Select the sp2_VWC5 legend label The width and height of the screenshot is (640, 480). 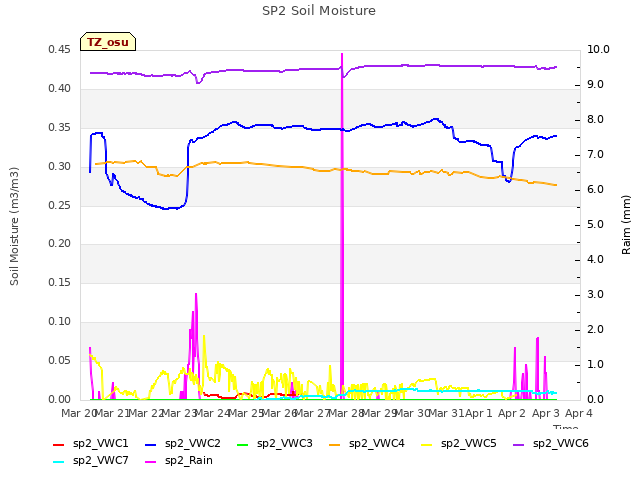click(469, 444)
